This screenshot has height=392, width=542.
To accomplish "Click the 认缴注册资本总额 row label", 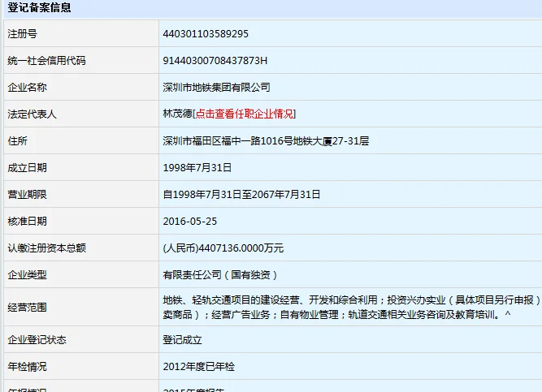I will pyautogui.click(x=46, y=248).
